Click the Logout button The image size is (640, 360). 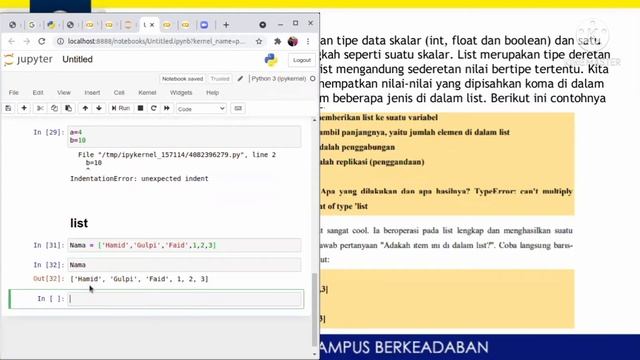pyautogui.click(x=302, y=60)
